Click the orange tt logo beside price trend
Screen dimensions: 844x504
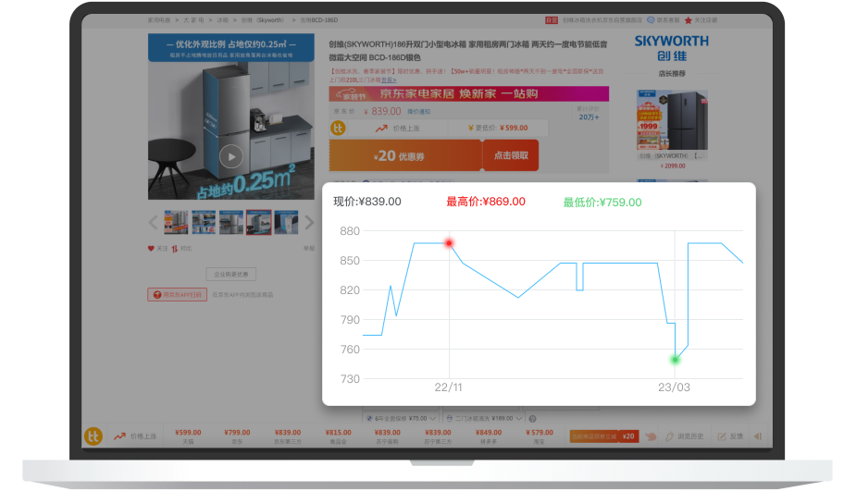click(338, 128)
